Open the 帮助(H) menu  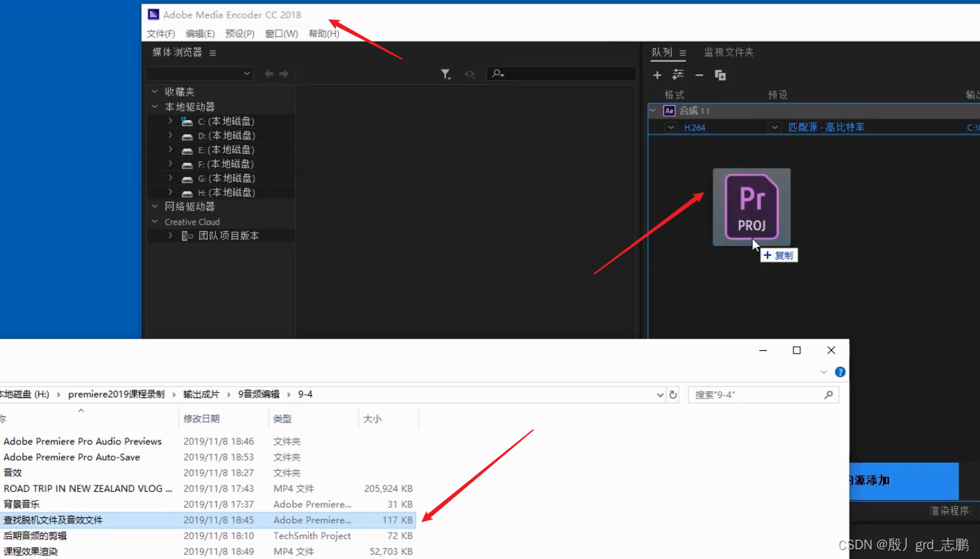[x=324, y=33]
